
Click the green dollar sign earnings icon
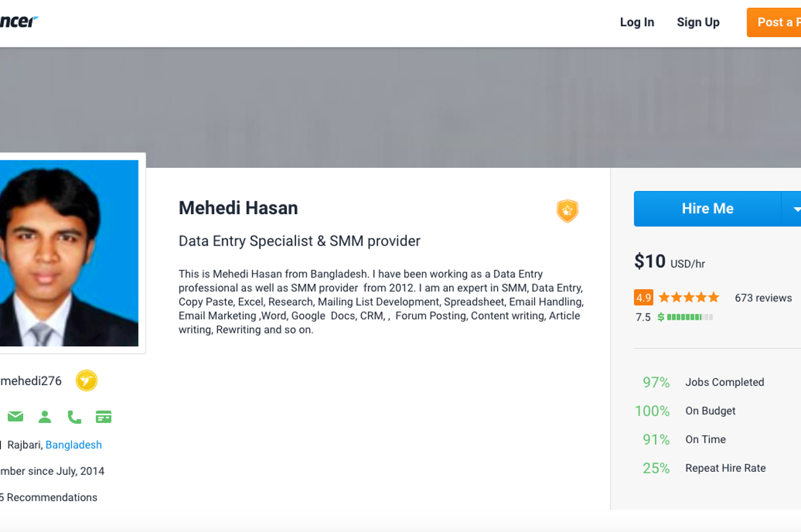click(x=661, y=317)
